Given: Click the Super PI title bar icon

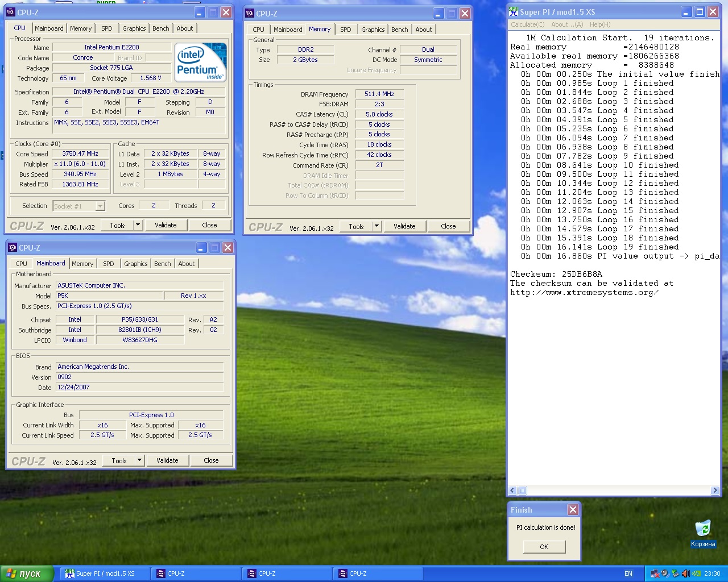Looking at the screenshot, I should click(514, 11).
